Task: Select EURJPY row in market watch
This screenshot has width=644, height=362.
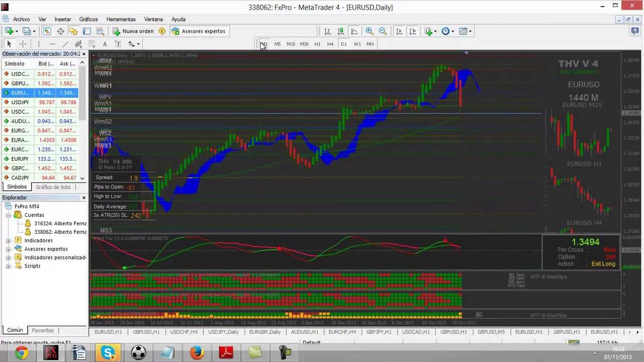Action: [x=40, y=159]
